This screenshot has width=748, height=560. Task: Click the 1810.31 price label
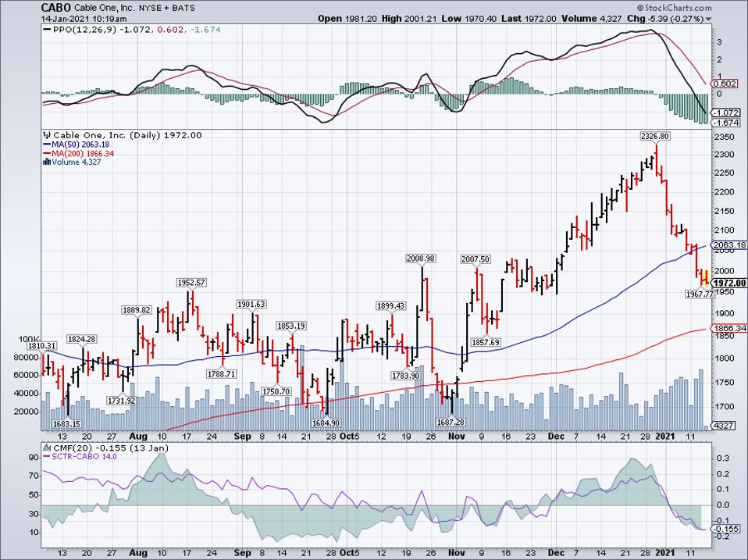coord(41,346)
